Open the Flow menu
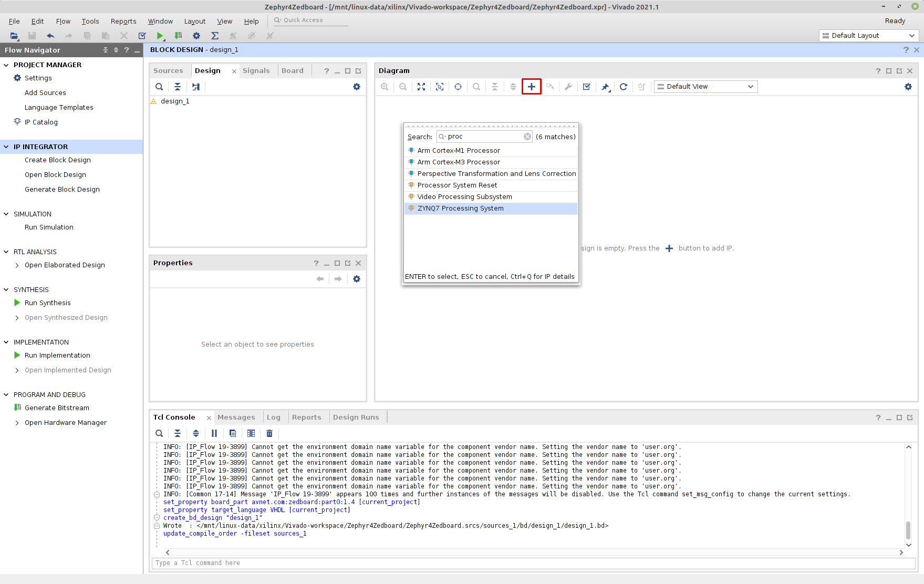Screen dimensions: 924x584 click(63, 21)
